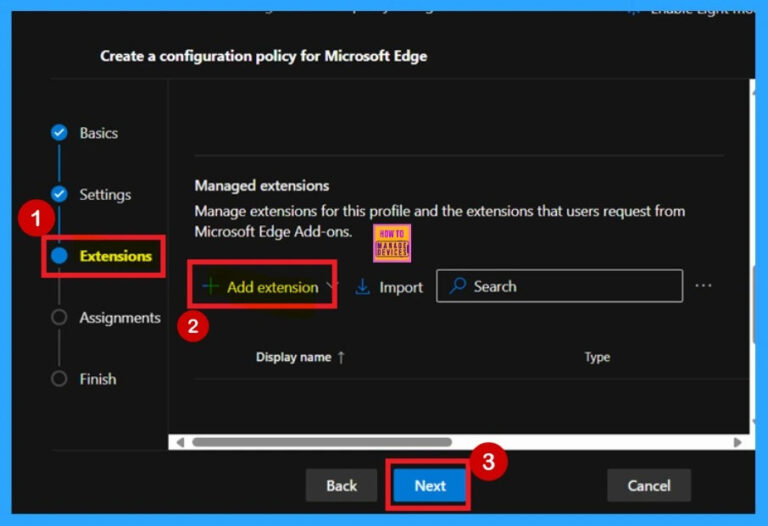Sort by Type column header
The width and height of the screenshot is (768, 526).
597,357
